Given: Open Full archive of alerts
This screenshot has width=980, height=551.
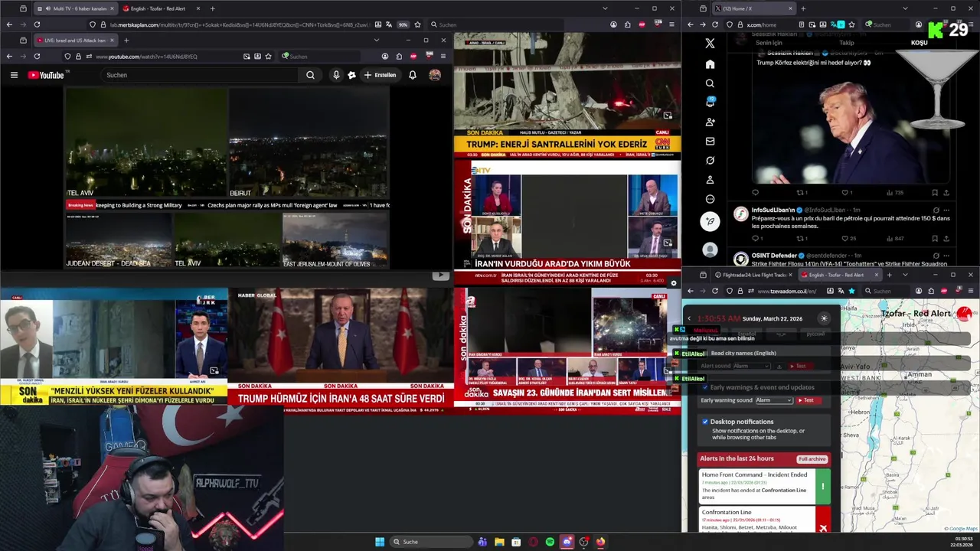Looking at the screenshot, I should (x=812, y=459).
